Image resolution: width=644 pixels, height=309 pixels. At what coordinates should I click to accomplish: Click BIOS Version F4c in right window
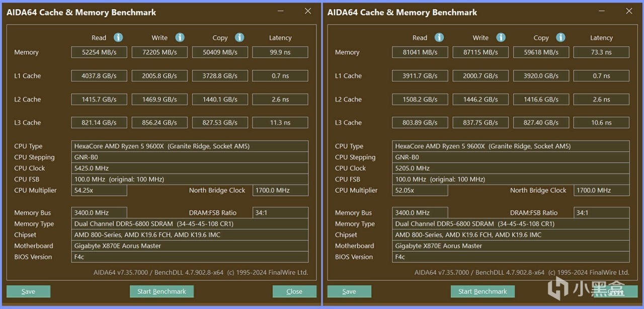pos(511,257)
